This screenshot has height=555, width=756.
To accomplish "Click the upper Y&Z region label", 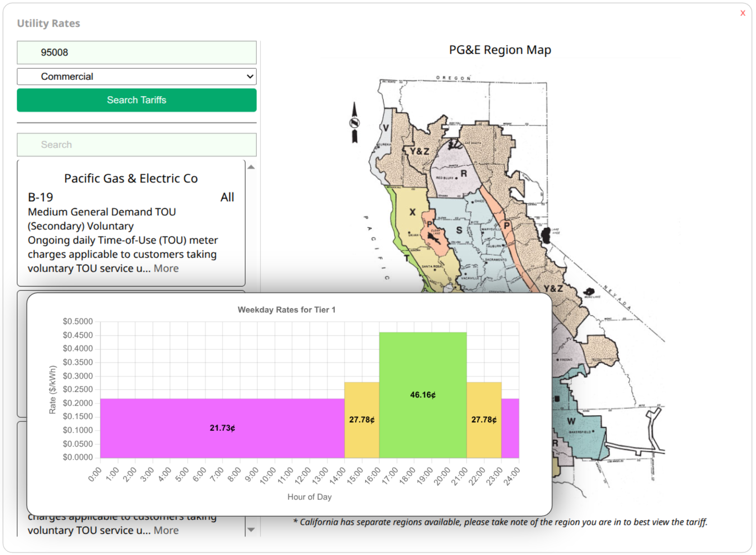I will (419, 152).
